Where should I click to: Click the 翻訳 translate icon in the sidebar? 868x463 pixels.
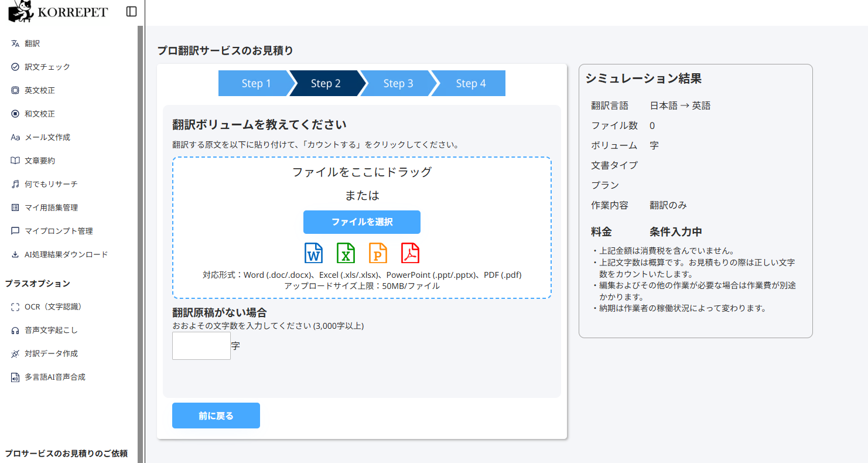[x=15, y=43]
